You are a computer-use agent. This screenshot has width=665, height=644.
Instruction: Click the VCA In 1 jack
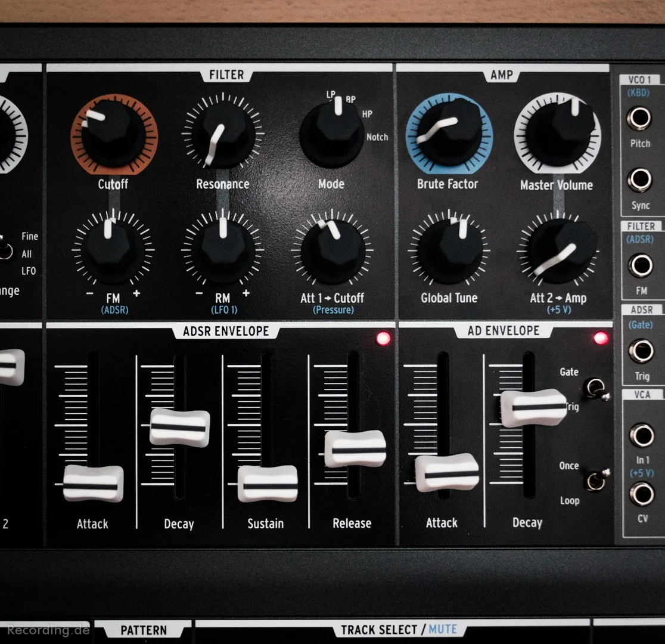point(642,435)
